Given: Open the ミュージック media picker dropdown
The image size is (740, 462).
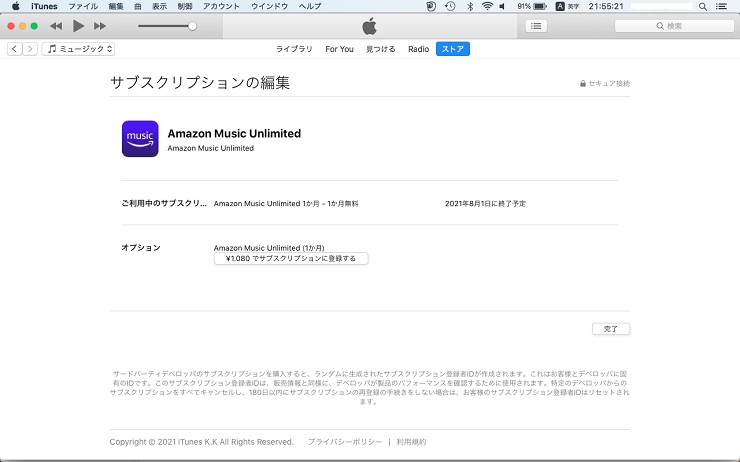Looking at the screenshot, I should tap(78, 49).
